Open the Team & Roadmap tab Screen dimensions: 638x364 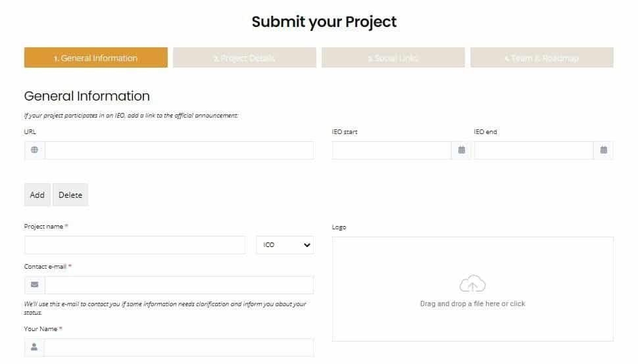click(542, 58)
